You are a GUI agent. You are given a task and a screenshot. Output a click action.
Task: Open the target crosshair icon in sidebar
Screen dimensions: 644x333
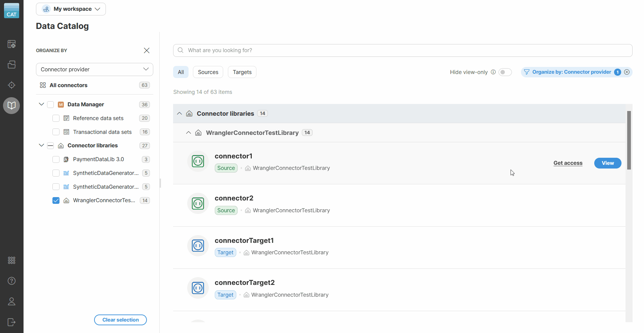coord(11,85)
